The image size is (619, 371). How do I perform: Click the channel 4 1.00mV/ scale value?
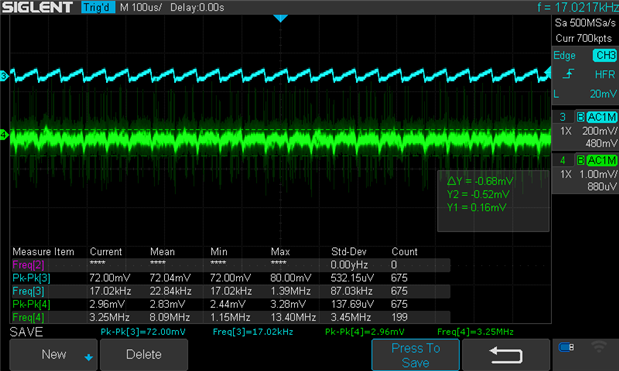coord(598,174)
